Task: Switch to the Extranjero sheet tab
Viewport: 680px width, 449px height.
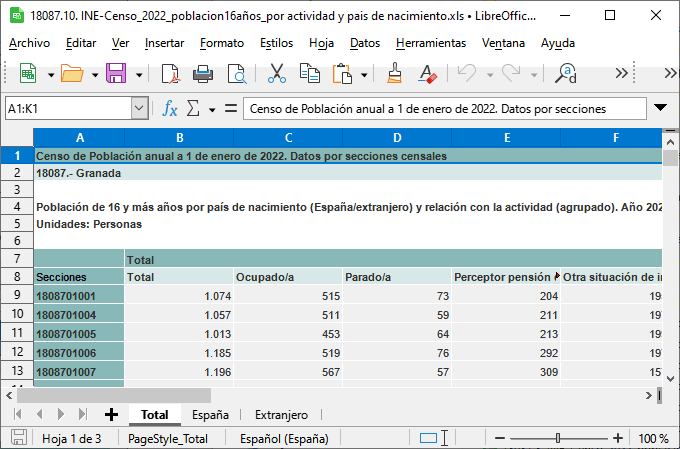Action: tap(281, 415)
